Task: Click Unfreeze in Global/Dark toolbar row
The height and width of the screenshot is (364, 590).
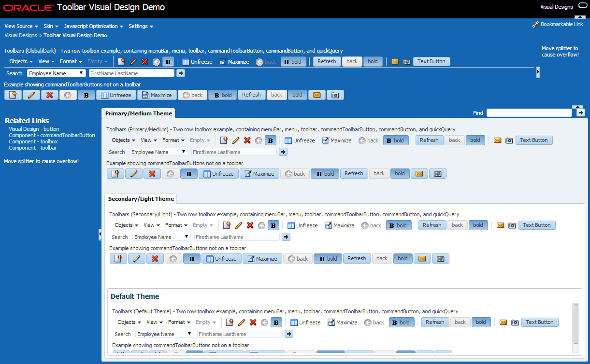Action: [x=197, y=61]
